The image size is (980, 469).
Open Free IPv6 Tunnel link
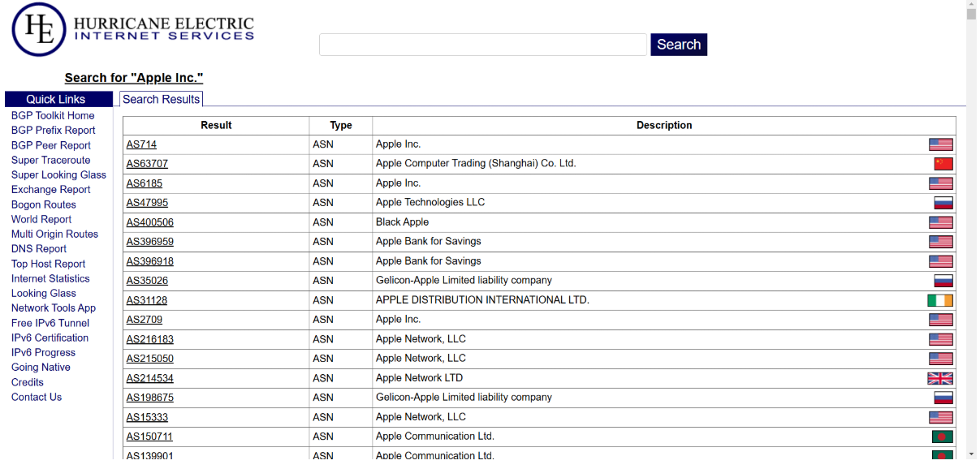pyautogui.click(x=50, y=323)
